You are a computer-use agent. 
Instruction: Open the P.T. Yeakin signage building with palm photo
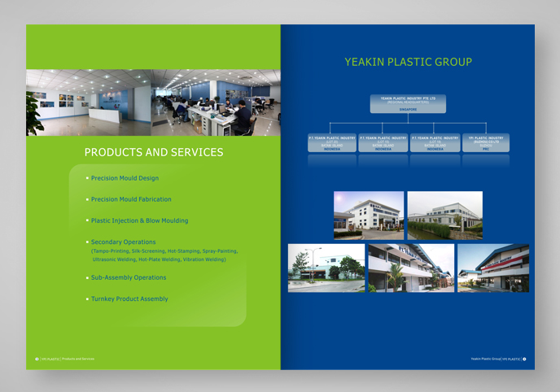click(411, 268)
